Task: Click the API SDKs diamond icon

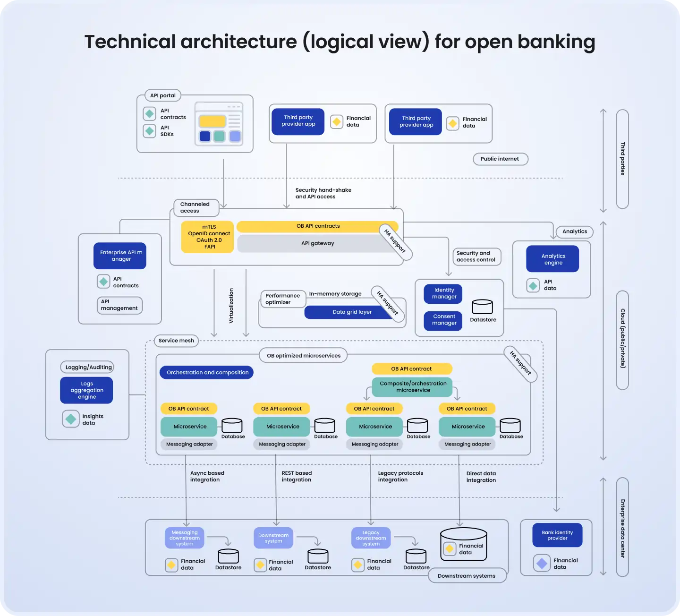Action: pos(150,131)
